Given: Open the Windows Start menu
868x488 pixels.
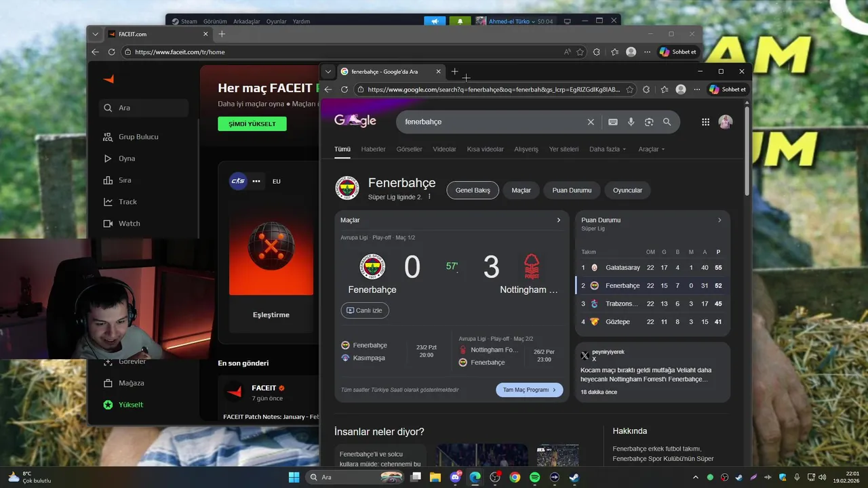Looking at the screenshot, I should tap(294, 477).
